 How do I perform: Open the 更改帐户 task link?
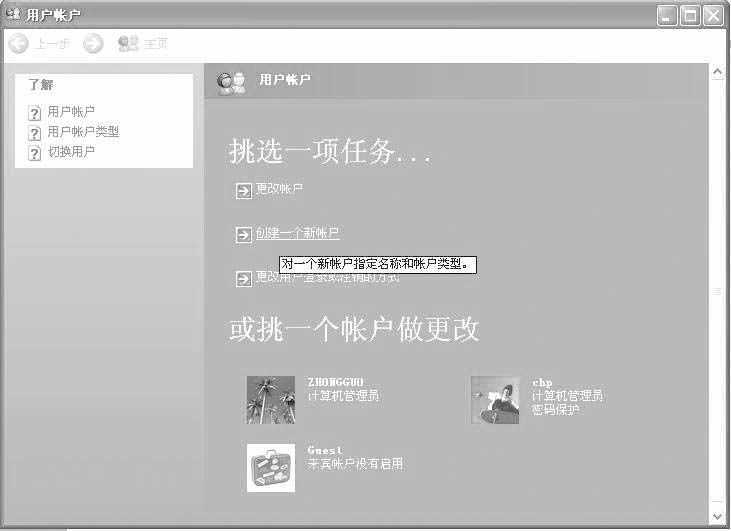[279, 189]
